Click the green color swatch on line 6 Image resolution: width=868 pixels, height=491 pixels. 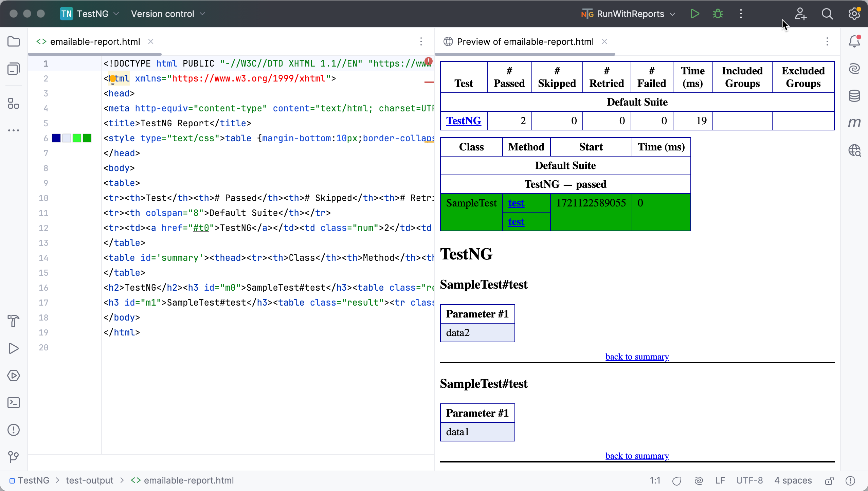(77, 138)
